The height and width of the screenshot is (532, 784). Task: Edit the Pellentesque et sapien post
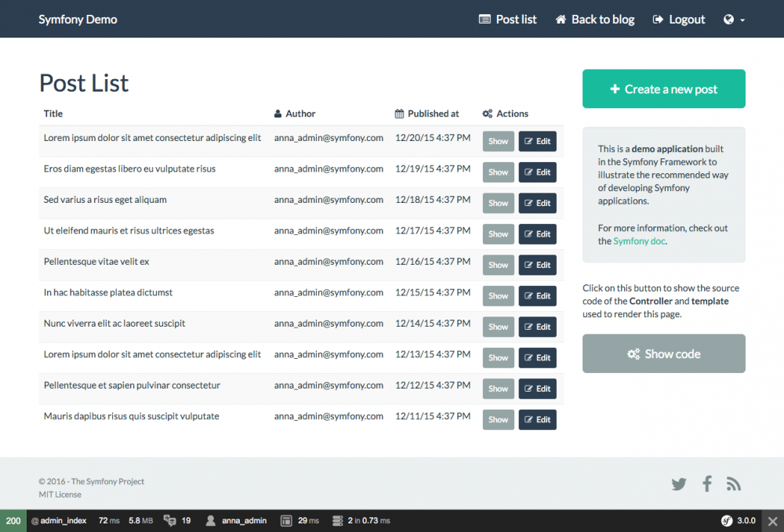(538, 389)
